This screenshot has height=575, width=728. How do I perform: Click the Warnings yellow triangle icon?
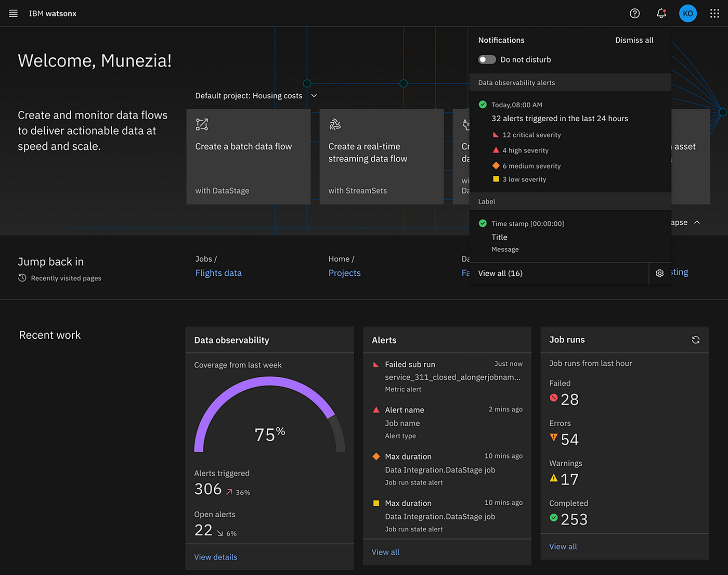pyautogui.click(x=554, y=478)
